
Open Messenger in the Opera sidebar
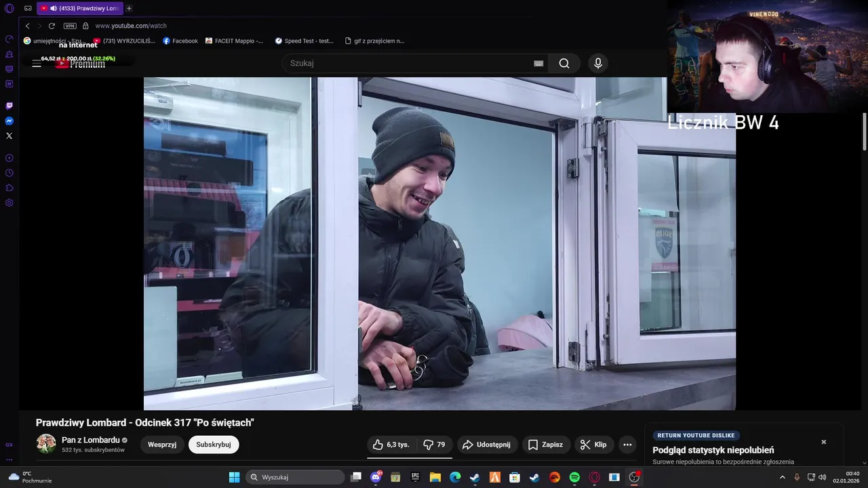tap(9, 121)
